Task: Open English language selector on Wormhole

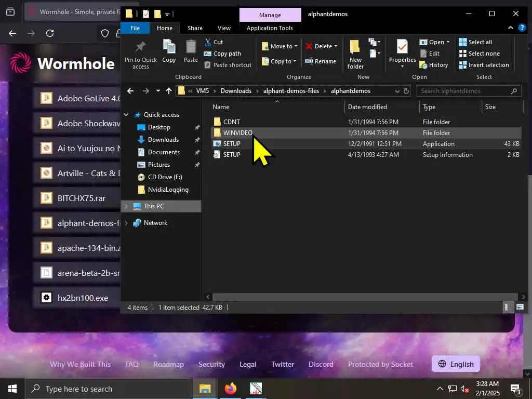Action: (x=456, y=364)
